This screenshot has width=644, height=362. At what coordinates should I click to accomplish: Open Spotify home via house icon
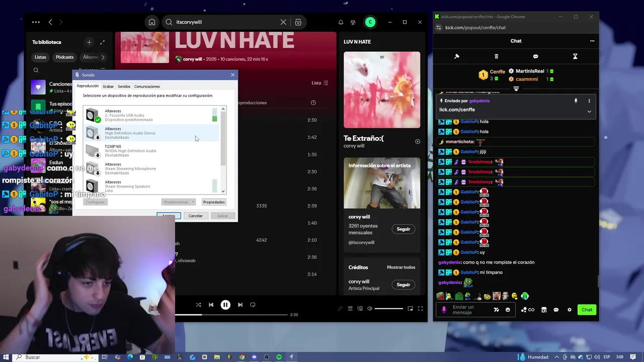(x=152, y=22)
